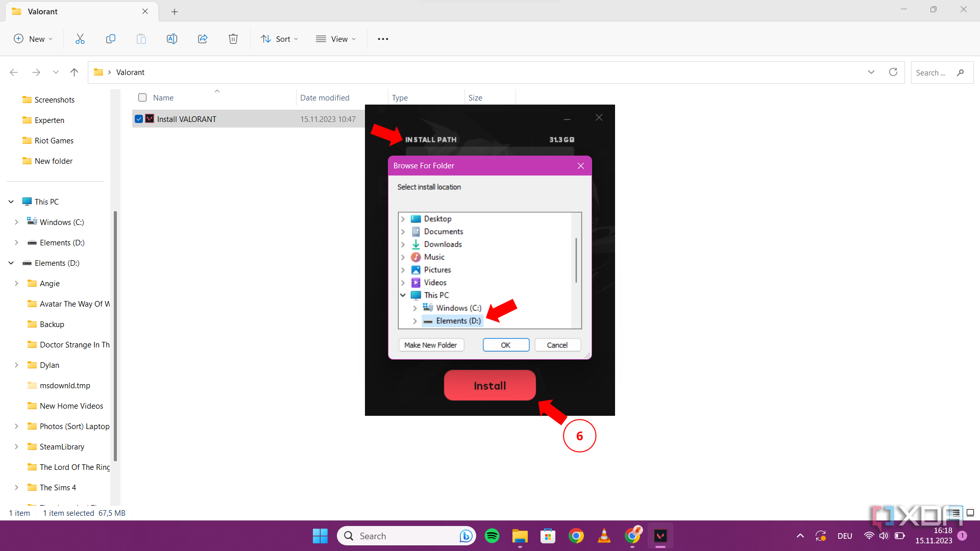Close the Browse For Folder dialog
Screen dimensions: 980x551
coord(581,166)
